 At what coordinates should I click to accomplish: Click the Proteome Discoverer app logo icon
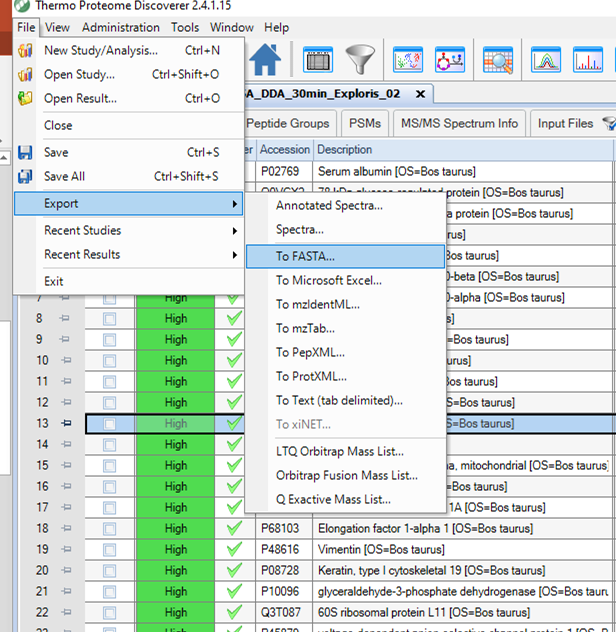click(22, 5)
